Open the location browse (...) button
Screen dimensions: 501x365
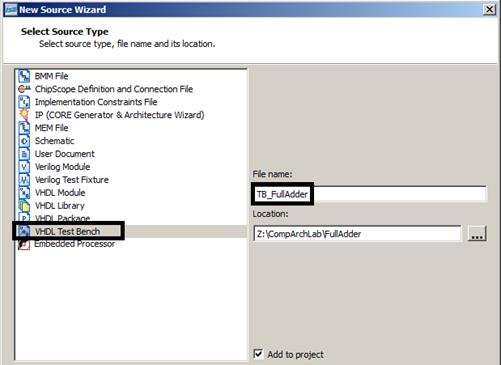click(477, 234)
